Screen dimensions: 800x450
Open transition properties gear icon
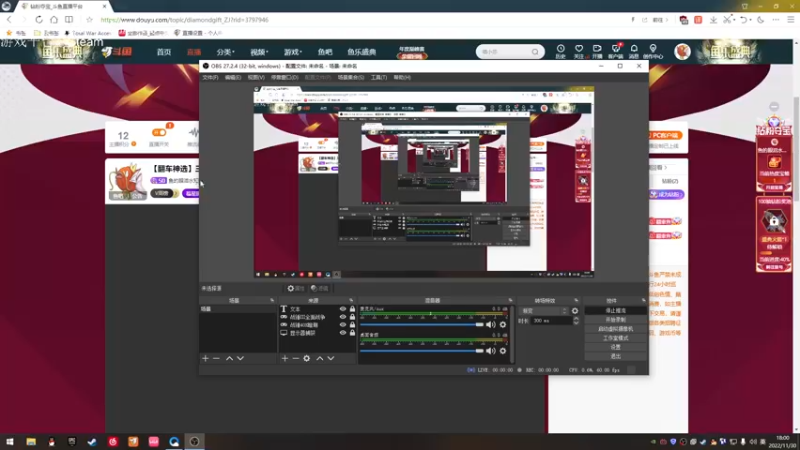575,311
